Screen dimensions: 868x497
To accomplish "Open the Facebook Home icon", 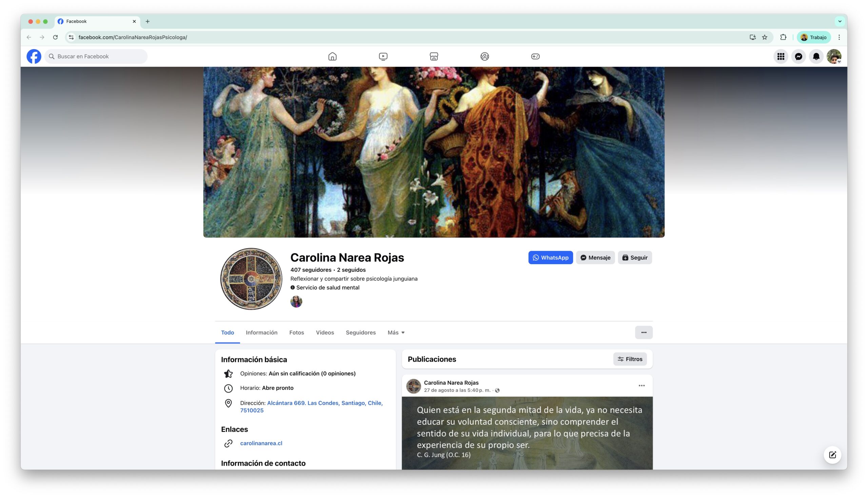I will 332,56.
